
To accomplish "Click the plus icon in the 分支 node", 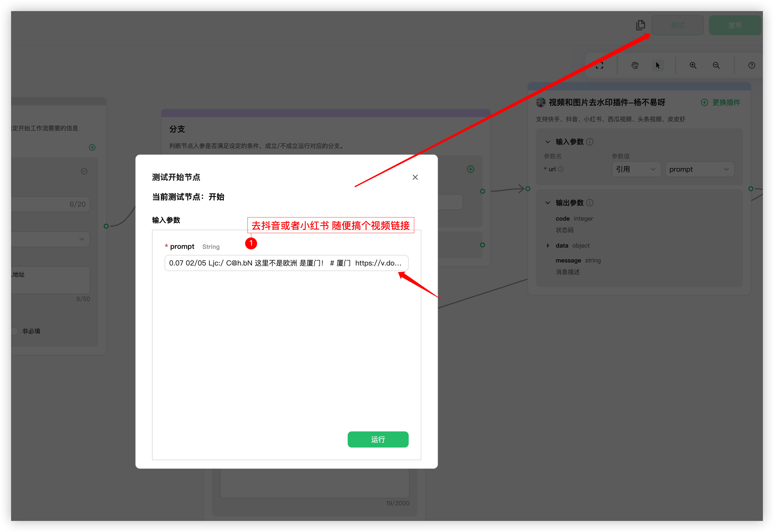I will pos(470,169).
